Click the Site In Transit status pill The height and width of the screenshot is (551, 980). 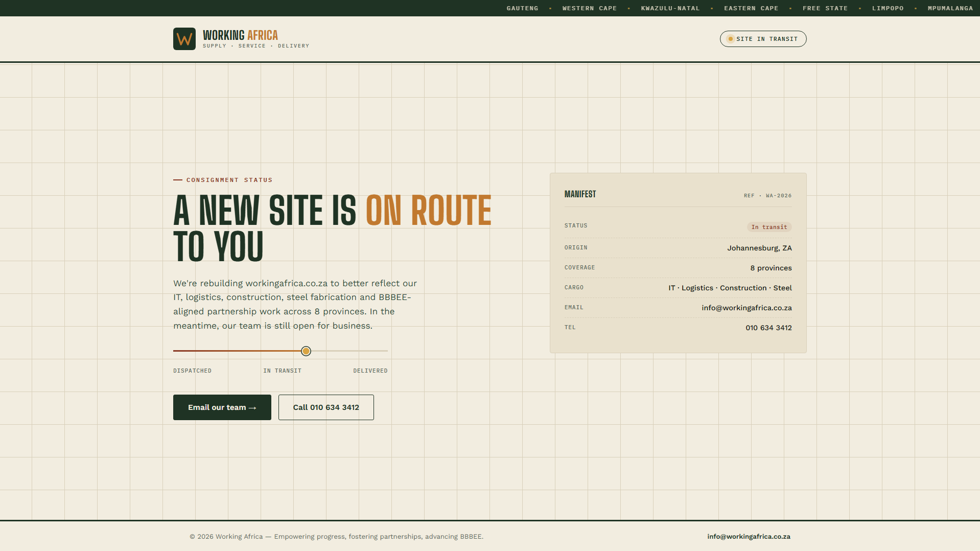763,39
